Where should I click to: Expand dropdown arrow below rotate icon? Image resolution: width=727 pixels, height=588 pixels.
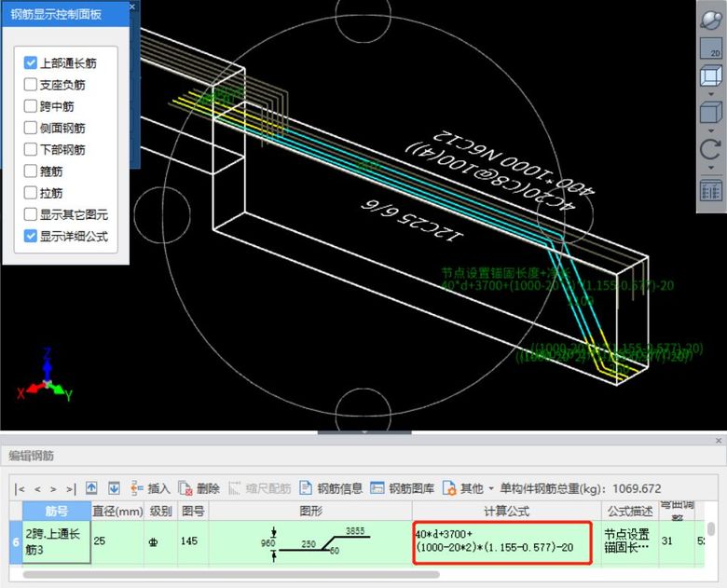click(x=711, y=168)
